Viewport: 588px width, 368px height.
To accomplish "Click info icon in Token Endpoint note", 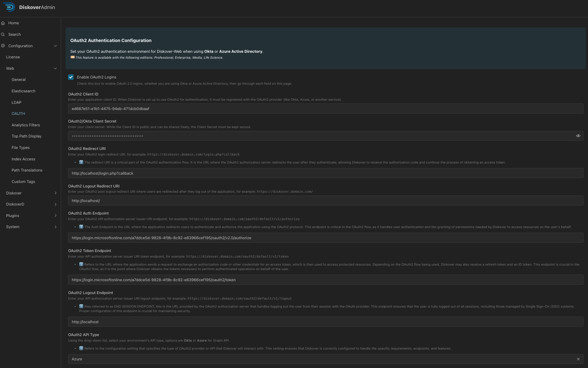I will [x=81, y=264].
